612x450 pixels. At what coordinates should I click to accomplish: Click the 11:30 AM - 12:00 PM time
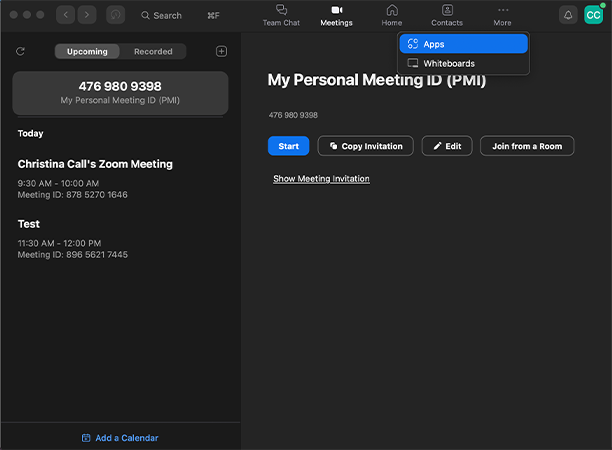(x=59, y=244)
